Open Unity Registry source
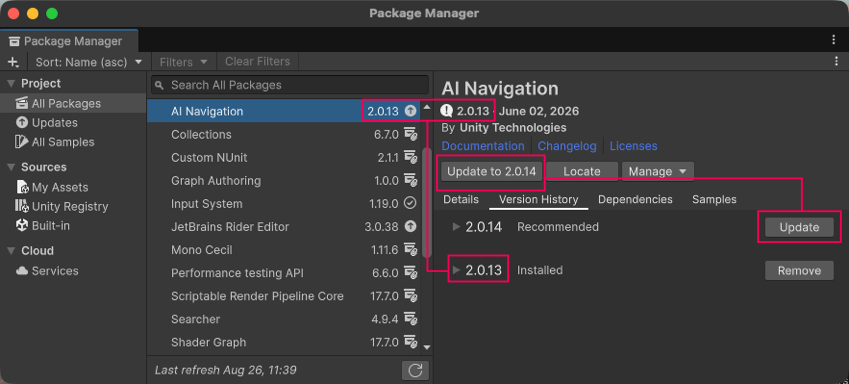The width and height of the screenshot is (849, 384). click(x=73, y=206)
